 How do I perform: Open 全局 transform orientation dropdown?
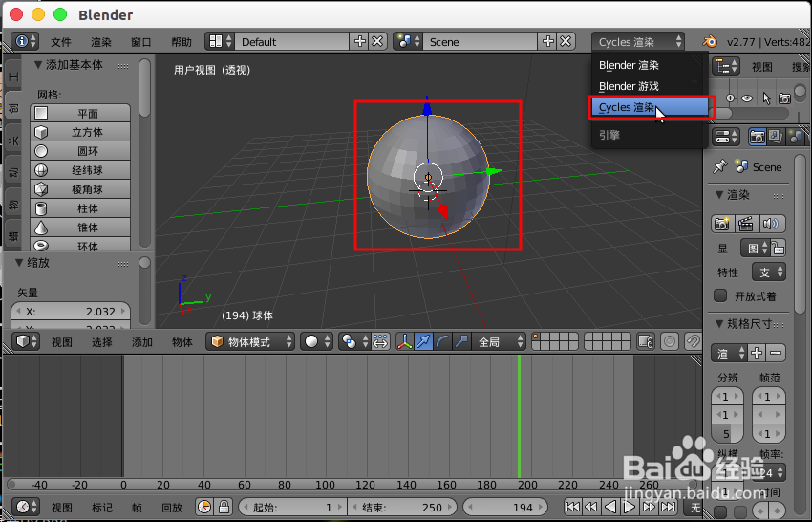[x=499, y=341]
